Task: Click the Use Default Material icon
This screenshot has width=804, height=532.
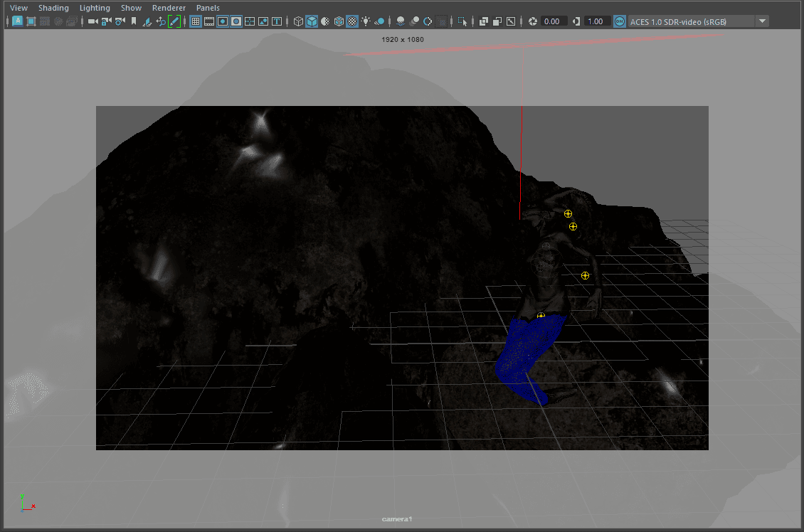Action: (x=325, y=21)
